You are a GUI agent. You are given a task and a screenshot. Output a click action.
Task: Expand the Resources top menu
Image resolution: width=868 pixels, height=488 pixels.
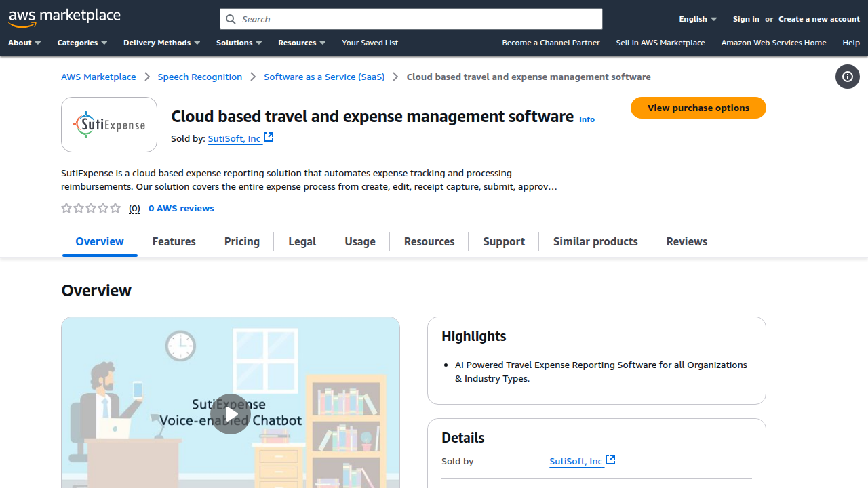tap(302, 43)
